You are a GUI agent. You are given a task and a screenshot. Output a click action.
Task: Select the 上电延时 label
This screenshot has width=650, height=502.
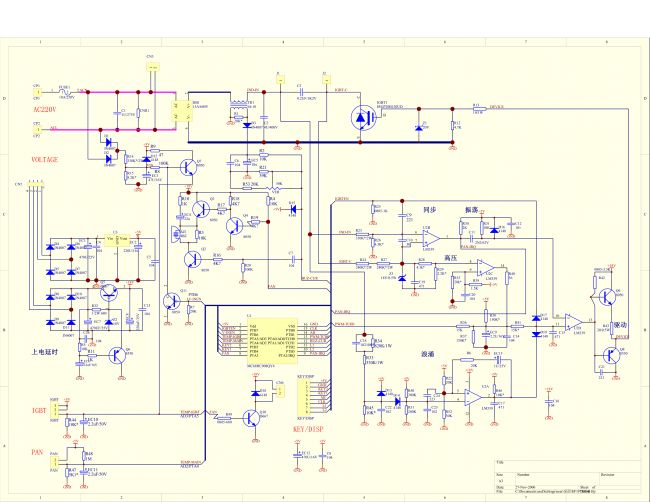pos(45,352)
